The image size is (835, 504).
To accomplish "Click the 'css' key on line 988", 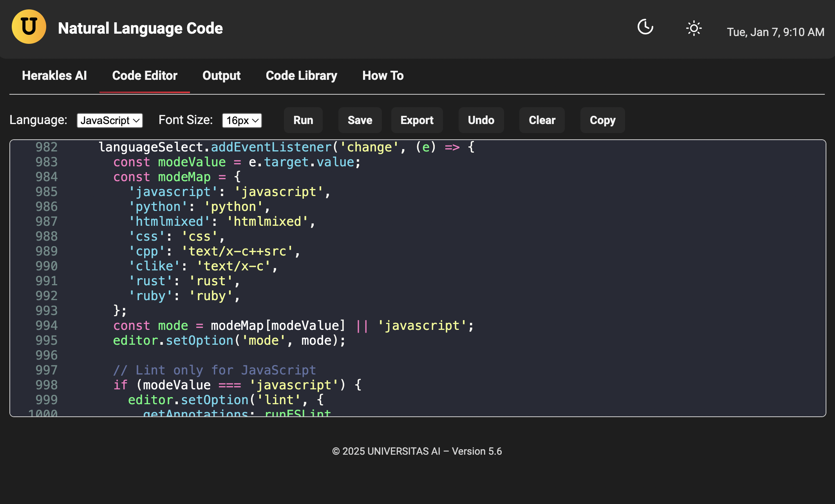I will [x=147, y=236].
